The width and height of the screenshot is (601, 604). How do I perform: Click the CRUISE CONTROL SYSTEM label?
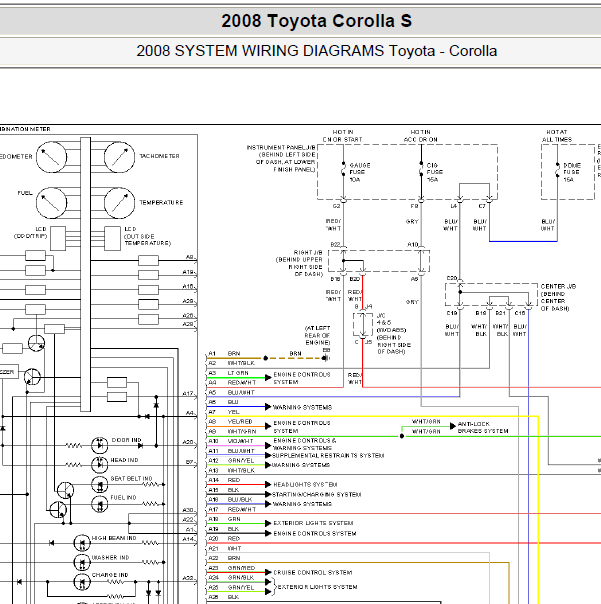pos(313,573)
